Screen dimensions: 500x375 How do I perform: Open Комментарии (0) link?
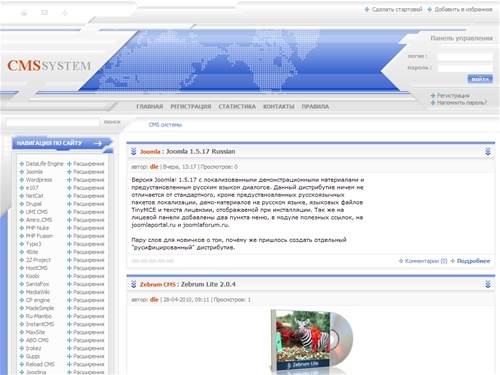pos(426,261)
